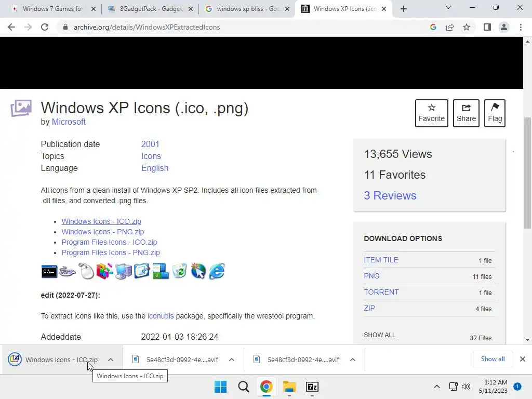
Task: Reload the archive.org page
Action: click(45, 27)
